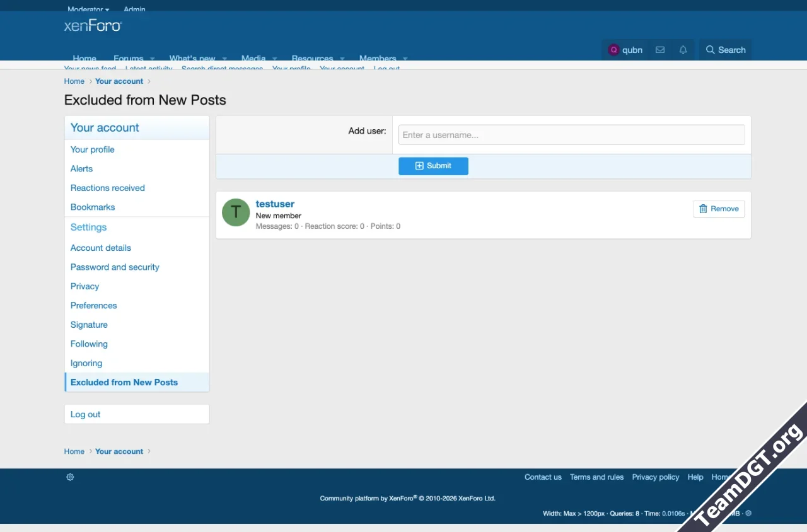Open the testuser profile link

click(275, 204)
